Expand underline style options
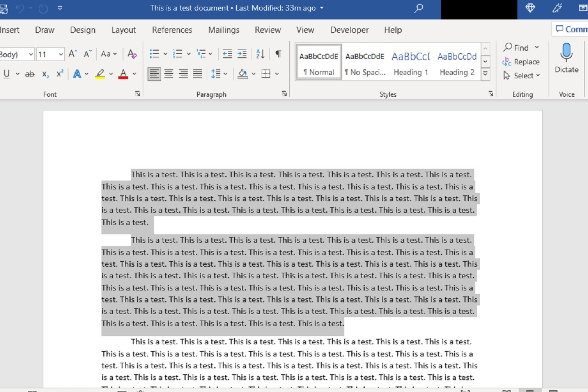This screenshot has height=392, width=588. [x=17, y=74]
